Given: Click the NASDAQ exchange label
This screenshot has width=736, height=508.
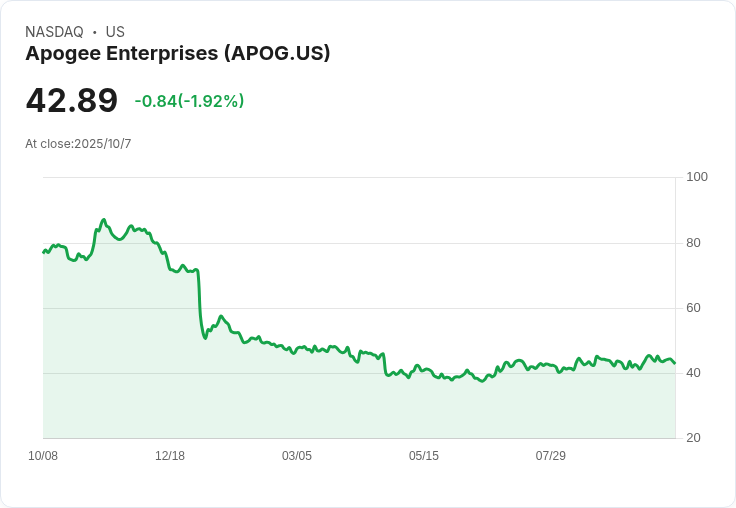Looking at the screenshot, I should tap(54, 32).
